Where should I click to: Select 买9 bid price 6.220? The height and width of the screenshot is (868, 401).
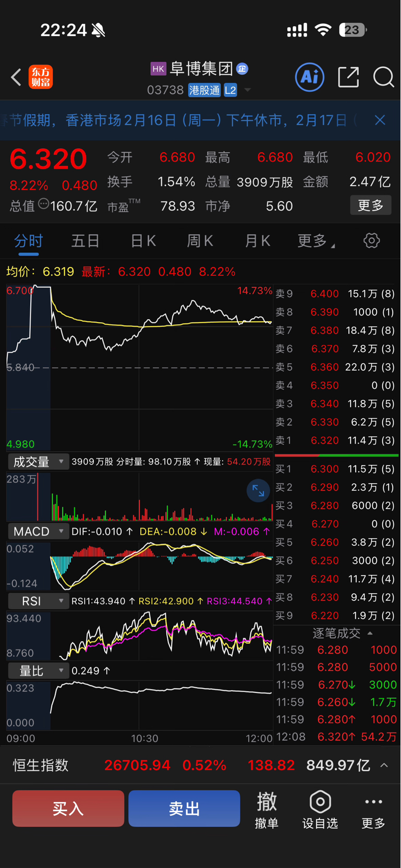[336, 616]
